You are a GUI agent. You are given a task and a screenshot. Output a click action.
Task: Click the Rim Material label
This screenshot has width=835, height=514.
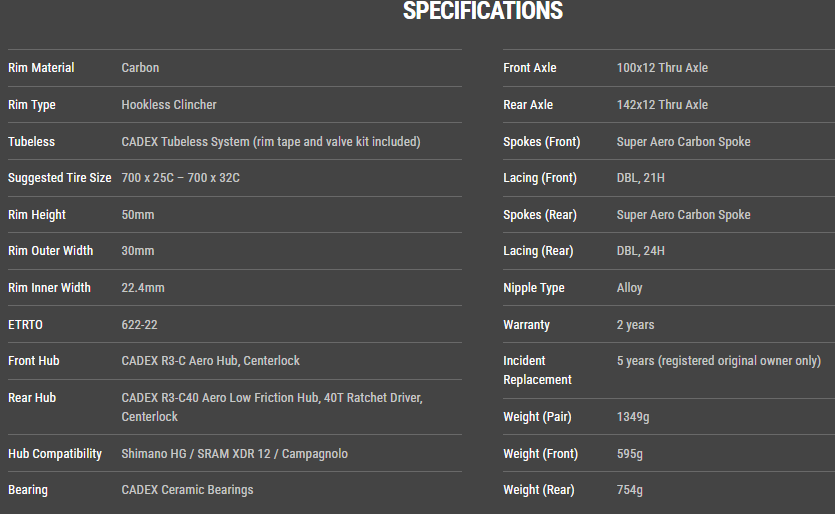pos(41,68)
